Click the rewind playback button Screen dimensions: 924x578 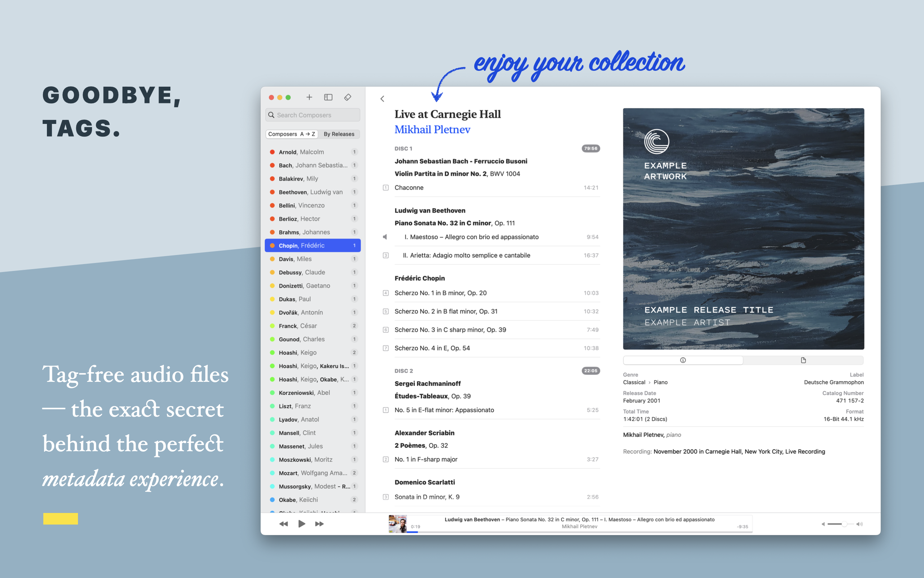(x=283, y=524)
